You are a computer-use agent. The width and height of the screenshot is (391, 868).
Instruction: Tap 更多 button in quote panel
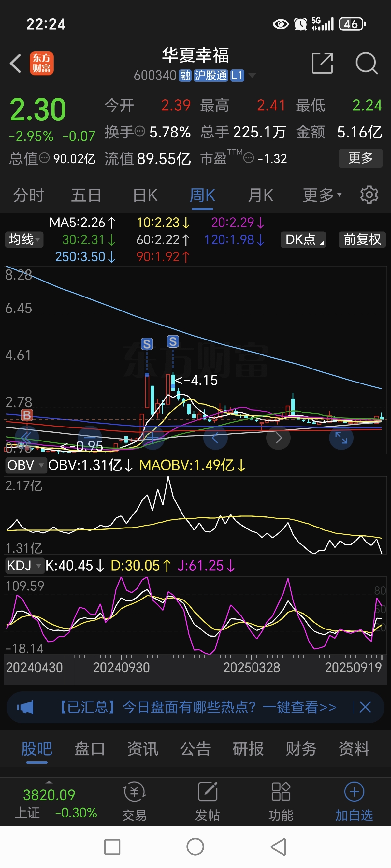pyautogui.click(x=360, y=158)
